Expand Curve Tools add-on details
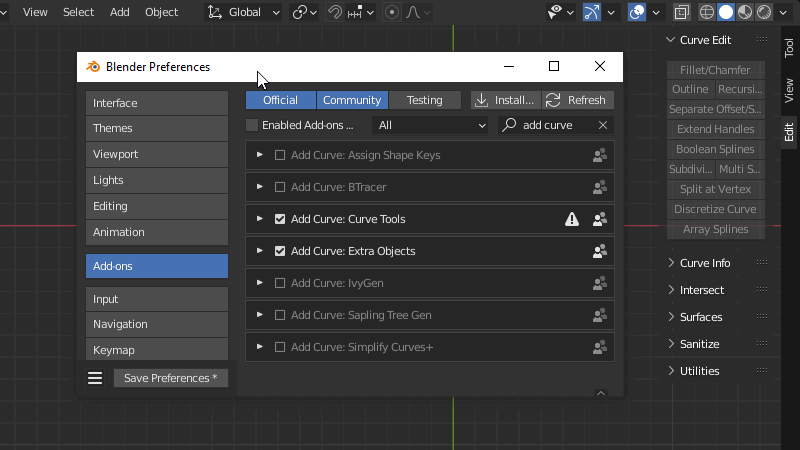 [260, 219]
